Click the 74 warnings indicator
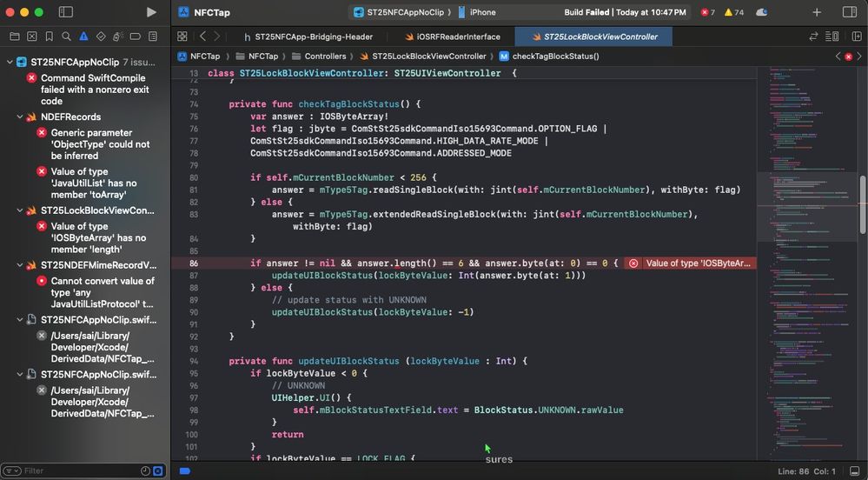Image resolution: width=868 pixels, height=480 pixels. click(734, 12)
